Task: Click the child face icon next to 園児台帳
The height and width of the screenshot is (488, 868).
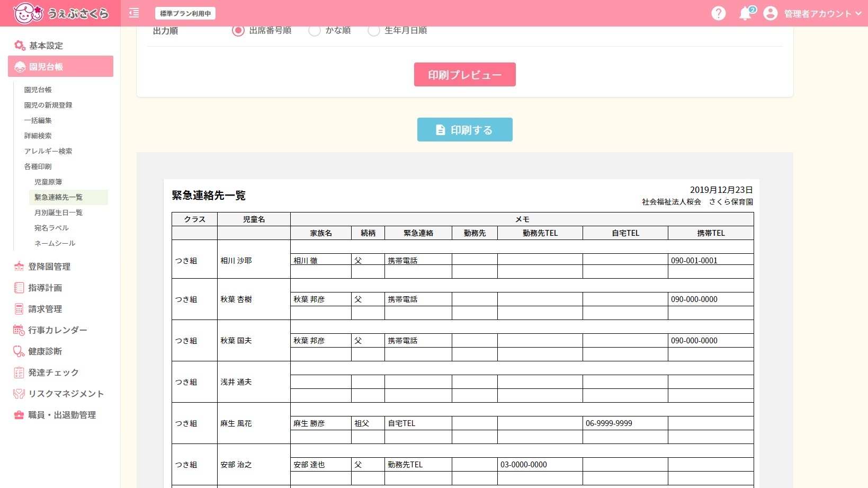Action: [20, 67]
